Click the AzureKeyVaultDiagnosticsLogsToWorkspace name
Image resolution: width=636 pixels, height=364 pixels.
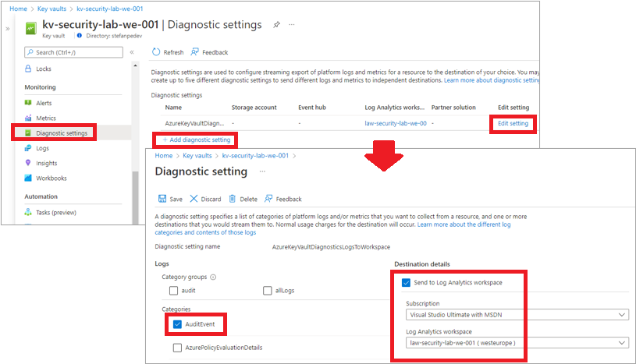(x=331, y=247)
